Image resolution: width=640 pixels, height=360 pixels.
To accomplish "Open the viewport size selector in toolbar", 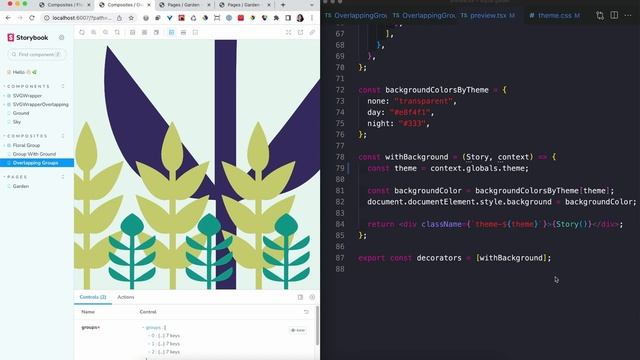I will (156, 32).
